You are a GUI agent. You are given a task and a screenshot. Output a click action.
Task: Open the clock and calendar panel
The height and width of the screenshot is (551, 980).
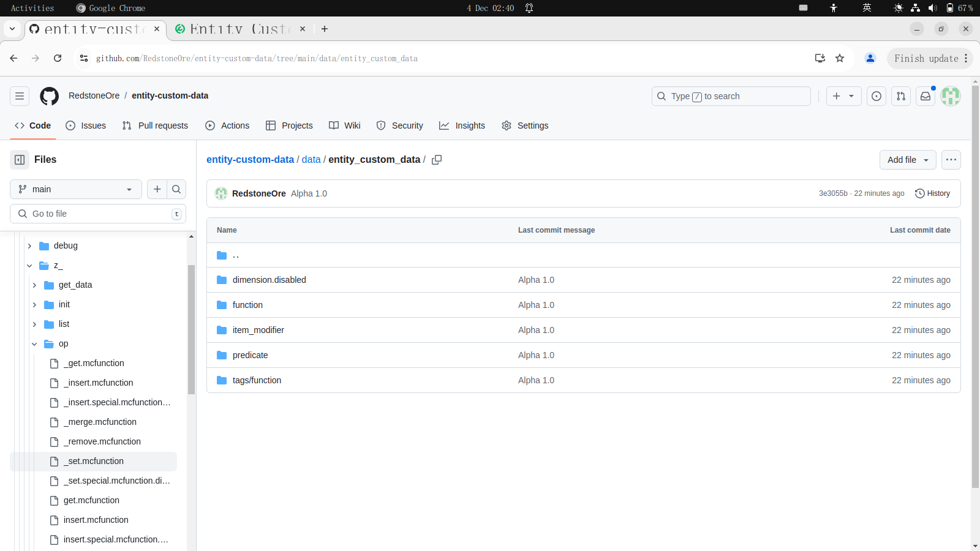(490, 8)
